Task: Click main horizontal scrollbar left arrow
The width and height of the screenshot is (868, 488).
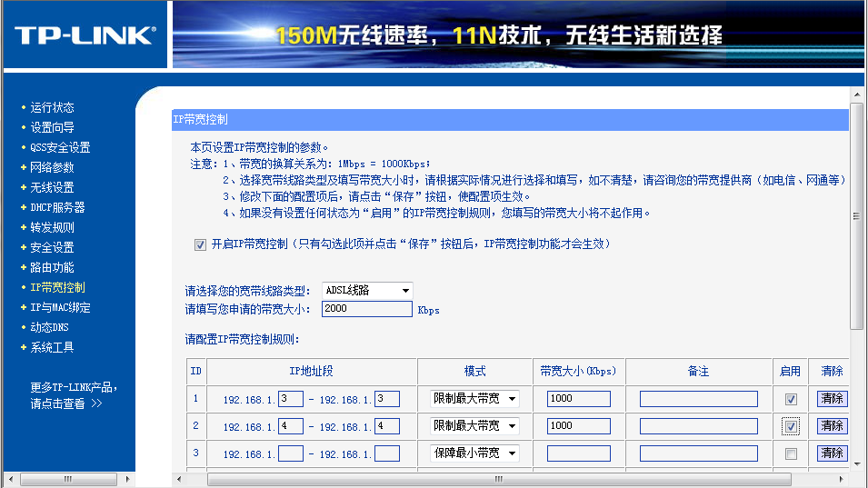Action: [179, 479]
